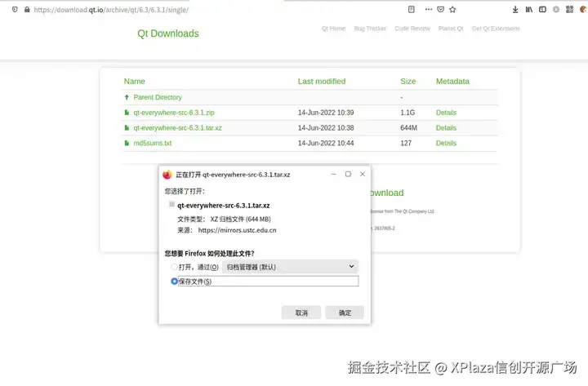The width and height of the screenshot is (588, 386).
Task: Download qt-everywhere-src-6.3.1.zip from the list
Action: (x=174, y=113)
